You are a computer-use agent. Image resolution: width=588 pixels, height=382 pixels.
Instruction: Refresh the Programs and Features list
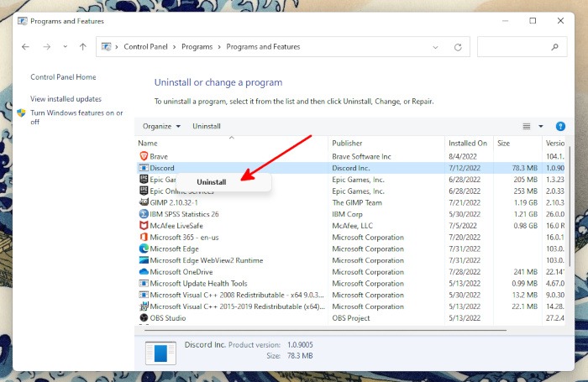458,47
